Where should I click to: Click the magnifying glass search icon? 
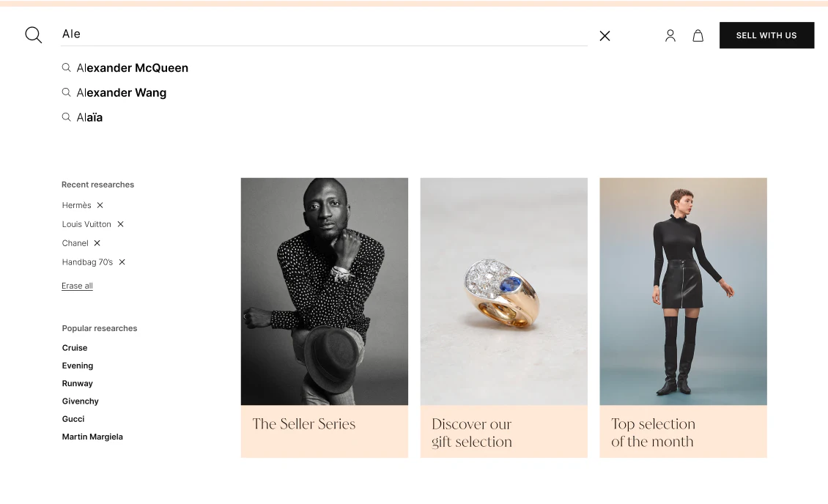[x=34, y=35]
